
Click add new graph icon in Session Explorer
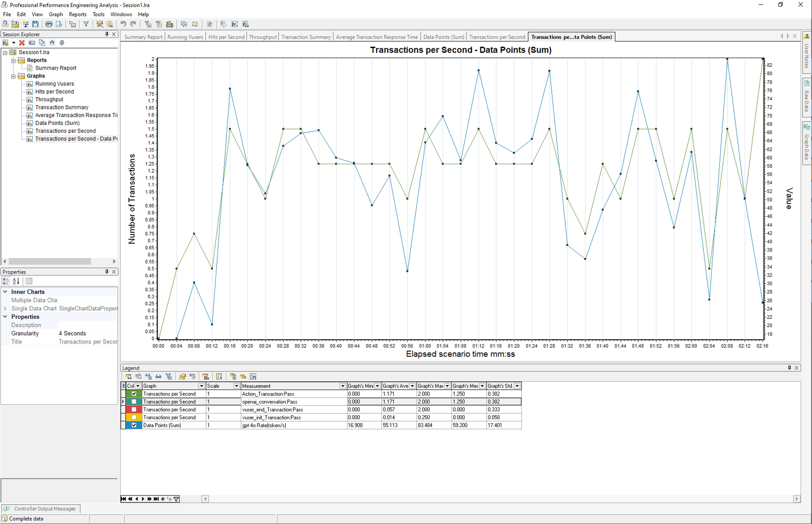click(6, 43)
